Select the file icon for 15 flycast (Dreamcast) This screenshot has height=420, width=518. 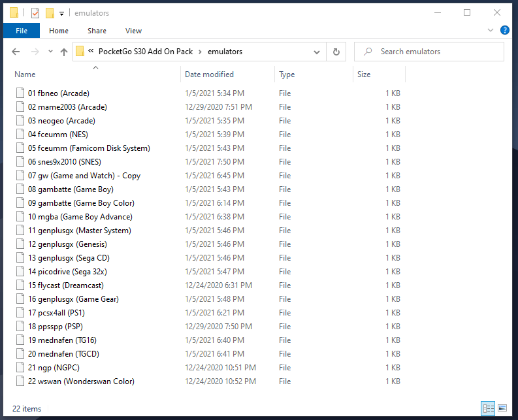coord(20,285)
